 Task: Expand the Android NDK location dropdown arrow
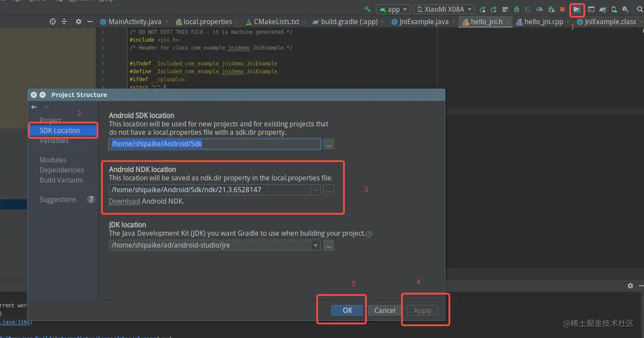(x=315, y=190)
